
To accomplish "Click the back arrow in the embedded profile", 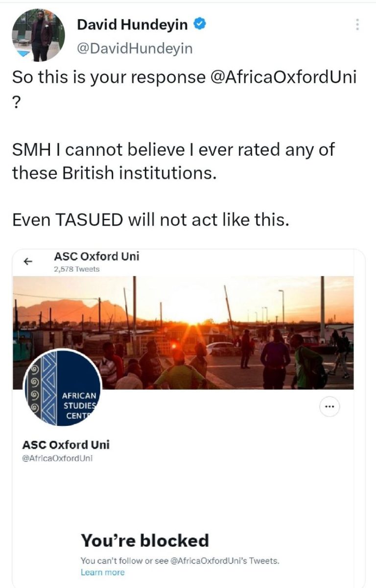I will point(28,261).
